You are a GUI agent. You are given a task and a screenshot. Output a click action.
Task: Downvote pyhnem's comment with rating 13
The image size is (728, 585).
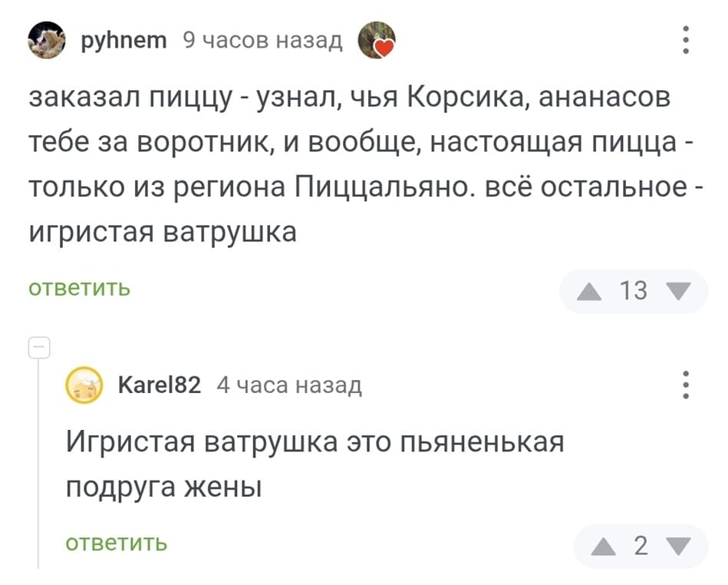pyautogui.click(x=678, y=291)
